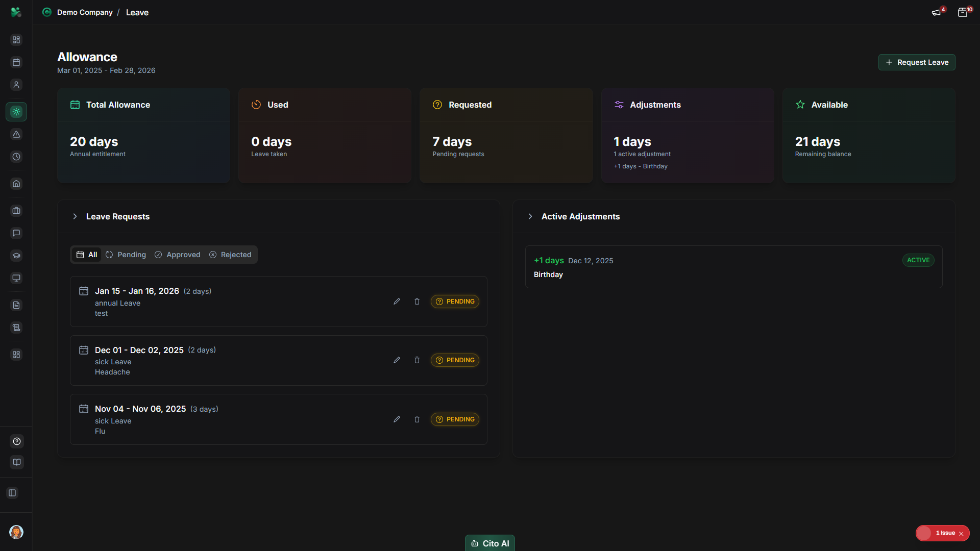Switch to the Pending requests filter tab

(126, 254)
